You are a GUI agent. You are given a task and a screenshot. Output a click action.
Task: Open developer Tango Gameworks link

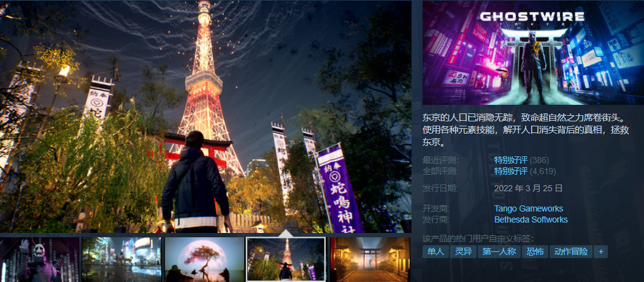pos(529,208)
